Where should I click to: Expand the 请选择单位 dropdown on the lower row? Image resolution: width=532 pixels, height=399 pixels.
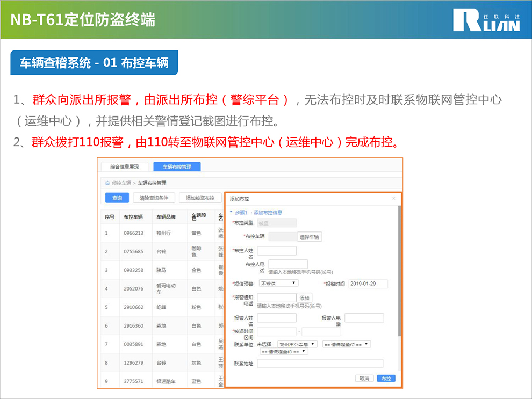pyautogui.click(x=284, y=351)
